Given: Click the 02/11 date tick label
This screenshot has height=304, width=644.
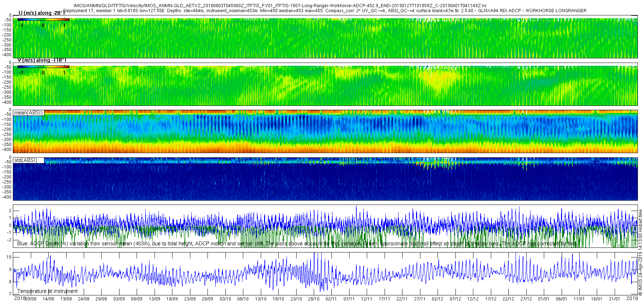Looking at the screenshot, I should (331, 299).
